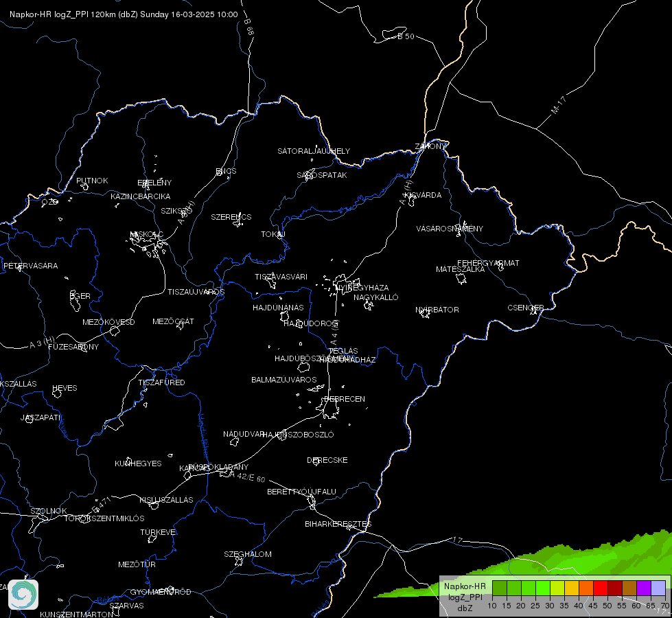The height and width of the screenshot is (618, 672).
Task: Pick the 50–55 dBZ dark red swatch
Action: tap(615, 588)
